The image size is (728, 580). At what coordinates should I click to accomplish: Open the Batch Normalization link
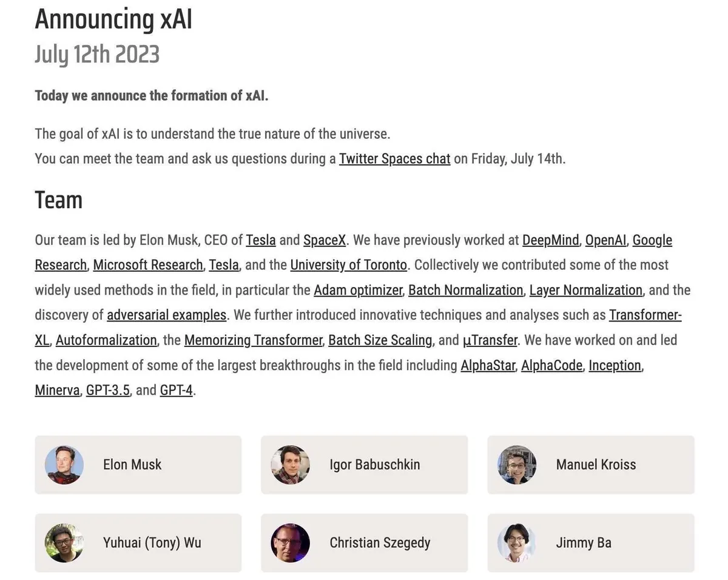(x=465, y=290)
